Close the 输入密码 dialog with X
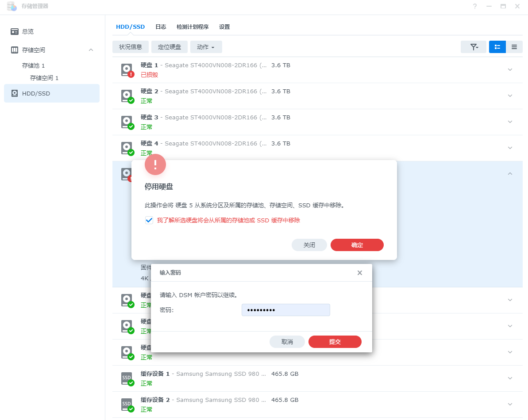The width and height of the screenshot is (528, 420). click(x=359, y=273)
